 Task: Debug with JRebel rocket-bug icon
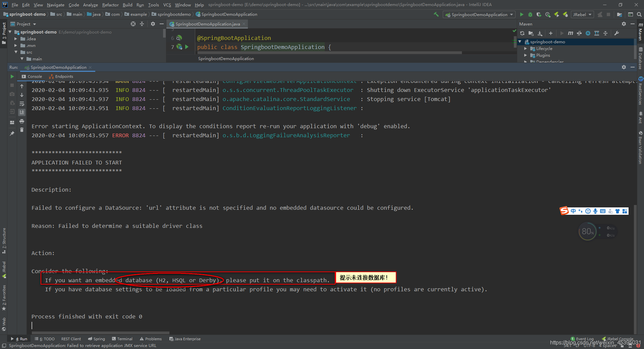[566, 14]
